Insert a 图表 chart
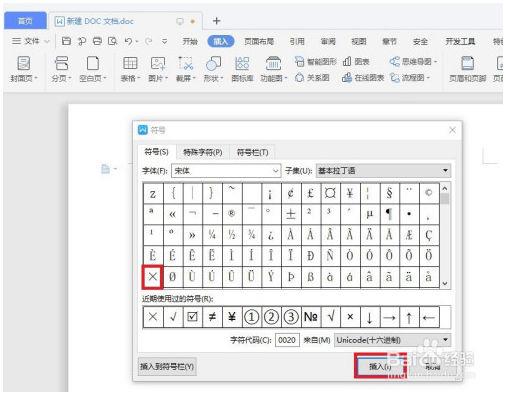Viewport: 506px width, 395px height. coord(356,61)
